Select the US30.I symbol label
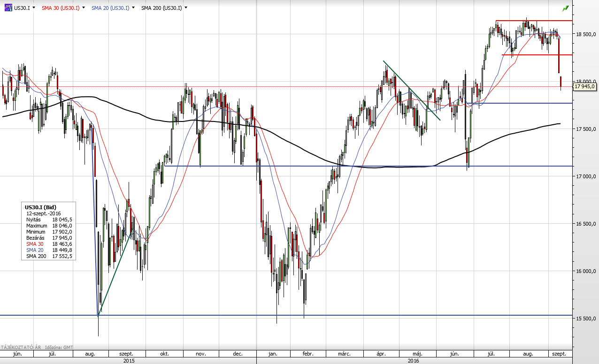 point(22,8)
